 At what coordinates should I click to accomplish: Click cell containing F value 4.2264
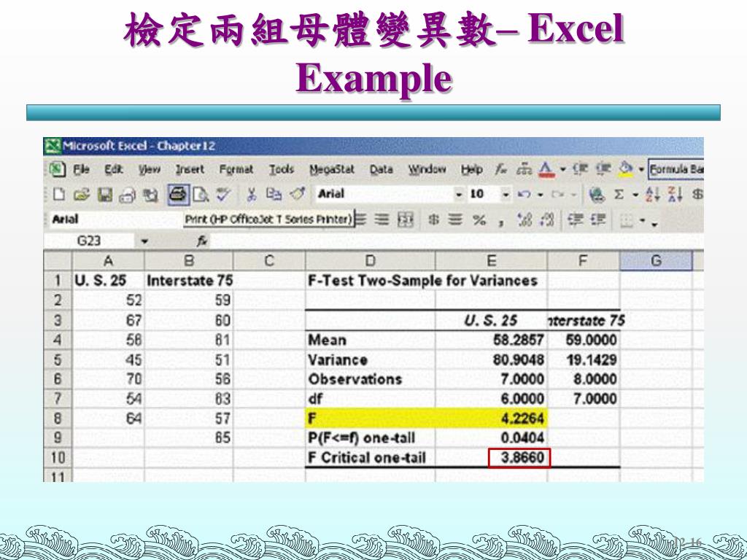coord(491,418)
